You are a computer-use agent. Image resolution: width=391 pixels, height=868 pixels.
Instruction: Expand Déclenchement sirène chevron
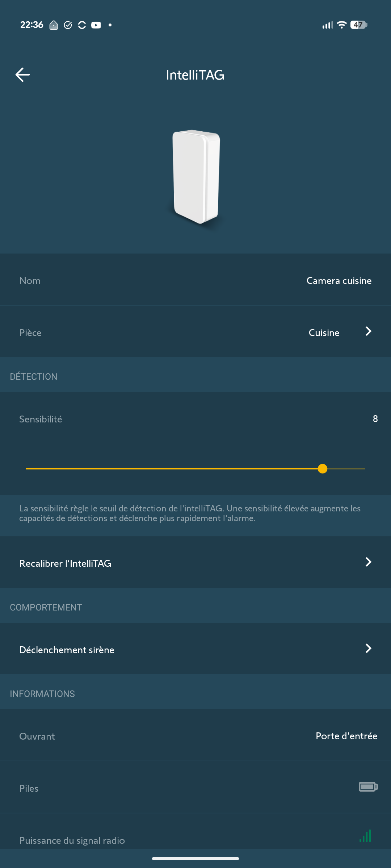tap(369, 648)
